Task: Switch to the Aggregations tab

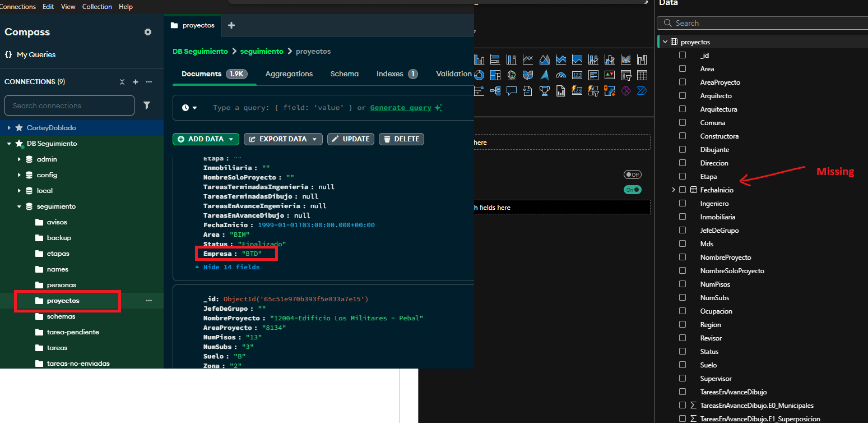Action: point(289,73)
